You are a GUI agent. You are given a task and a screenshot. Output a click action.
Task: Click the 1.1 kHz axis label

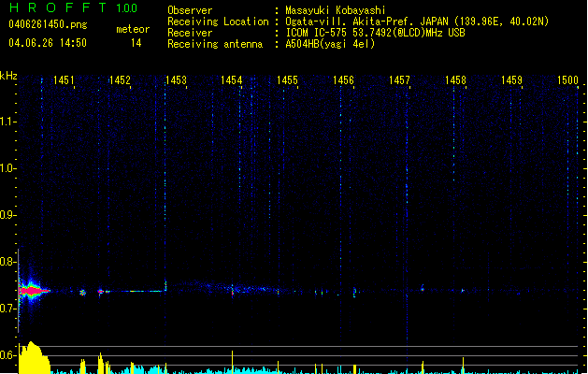[7, 122]
